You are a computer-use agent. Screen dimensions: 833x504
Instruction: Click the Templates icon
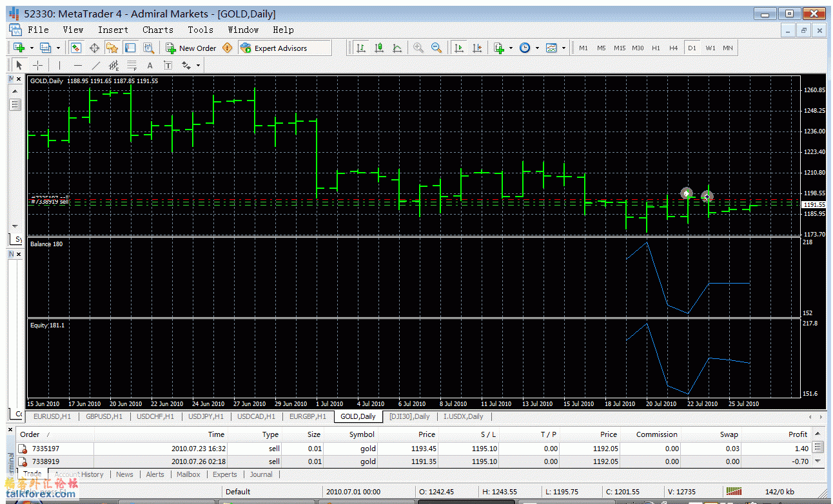[x=551, y=48]
